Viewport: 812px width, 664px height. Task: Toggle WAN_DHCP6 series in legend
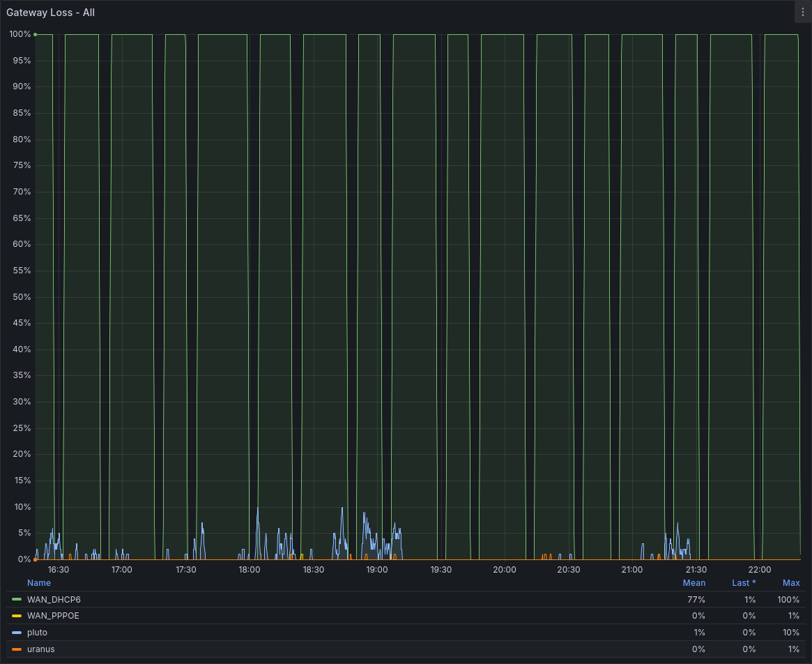click(x=54, y=599)
